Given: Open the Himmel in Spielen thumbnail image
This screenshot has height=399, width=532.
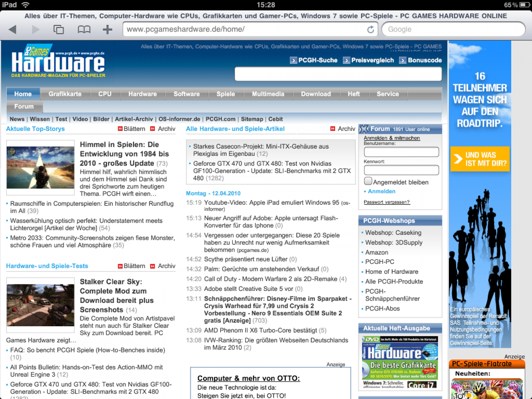Looking at the screenshot, I should coord(41,167).
